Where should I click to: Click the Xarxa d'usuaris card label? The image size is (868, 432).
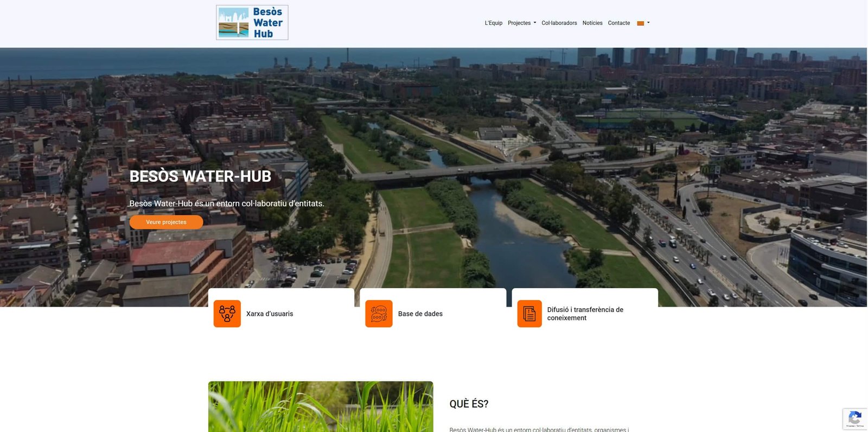(x=270, y=314)
